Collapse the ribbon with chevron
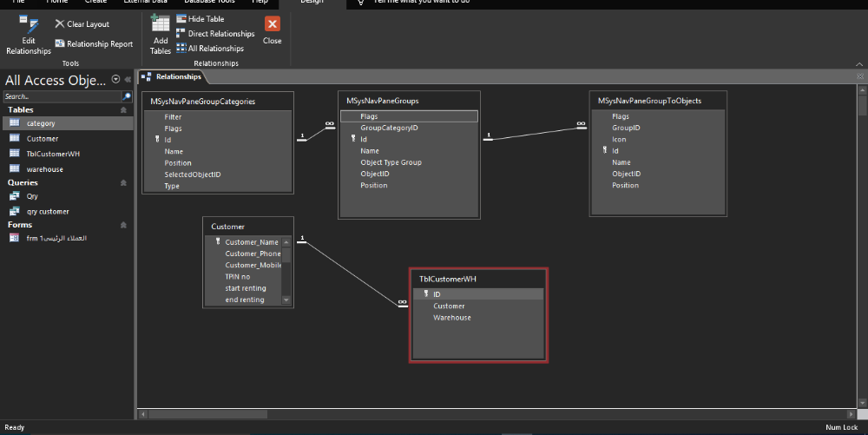868x435 pixels. point(859,64)
